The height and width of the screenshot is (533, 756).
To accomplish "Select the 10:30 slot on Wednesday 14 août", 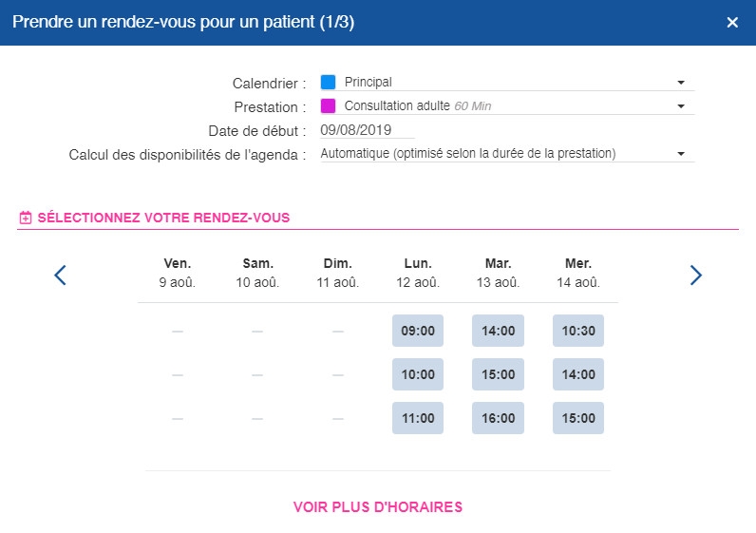I will [578, 331].
